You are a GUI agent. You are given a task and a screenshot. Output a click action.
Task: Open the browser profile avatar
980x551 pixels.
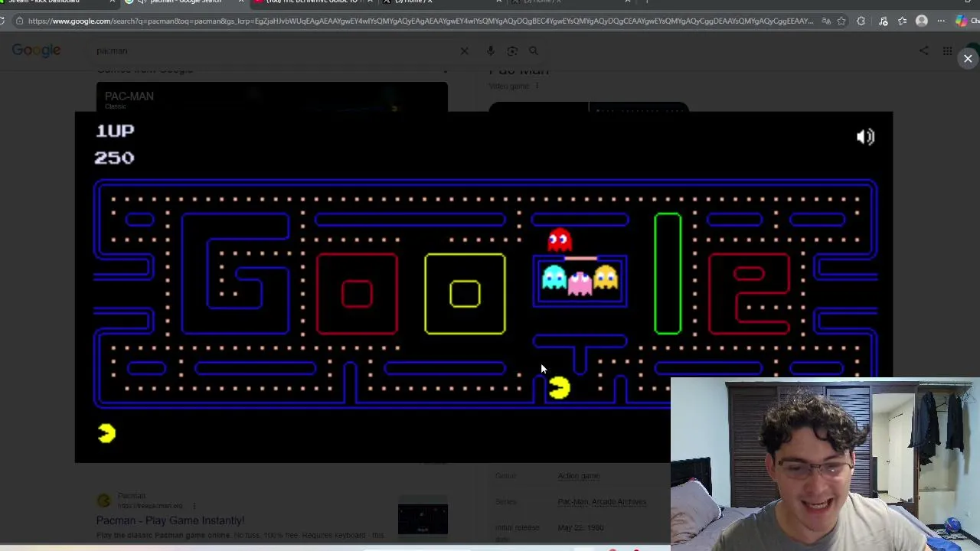tap(922, 21)
